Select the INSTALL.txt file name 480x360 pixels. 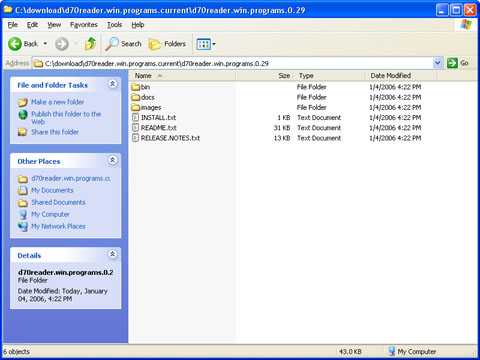coord(158,118)
